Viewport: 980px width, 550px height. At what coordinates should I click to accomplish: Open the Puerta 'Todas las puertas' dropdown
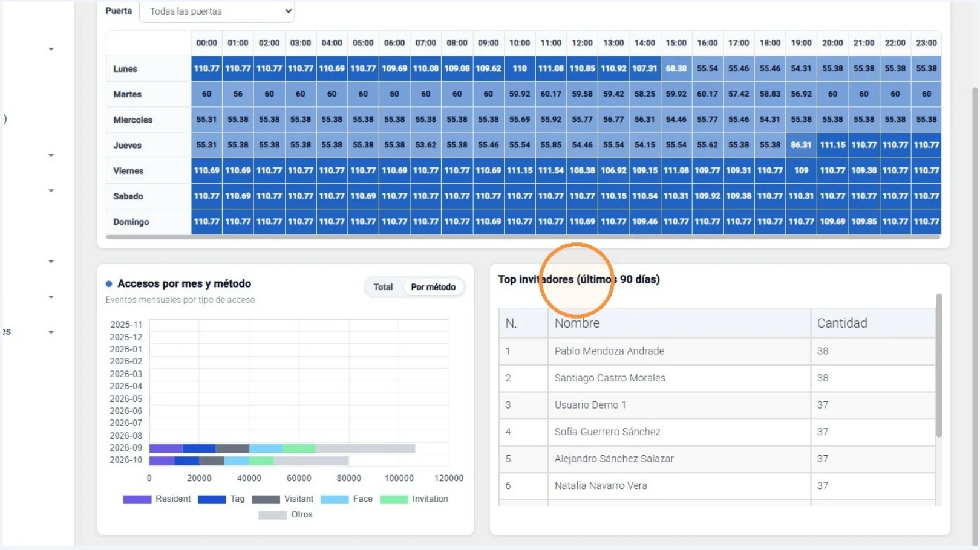(217, 11)
